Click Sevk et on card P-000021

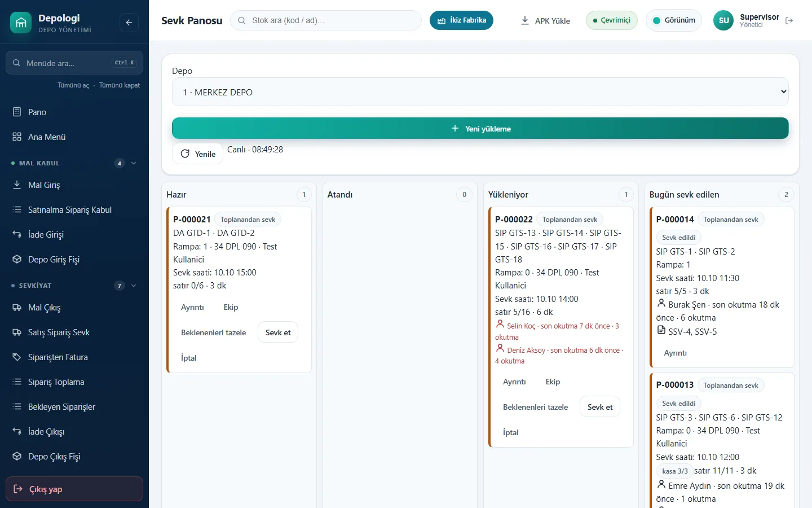tap(278, 332)
